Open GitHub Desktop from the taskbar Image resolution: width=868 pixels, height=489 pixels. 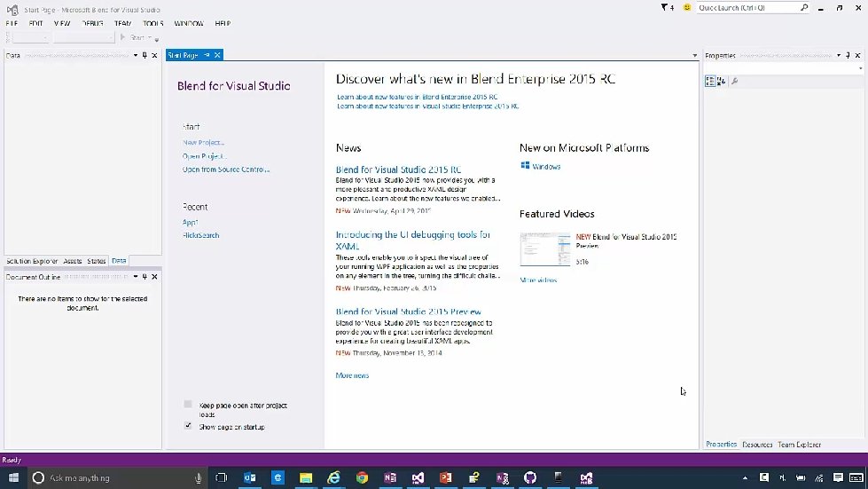pyautogui.click(x=530, y=477)
